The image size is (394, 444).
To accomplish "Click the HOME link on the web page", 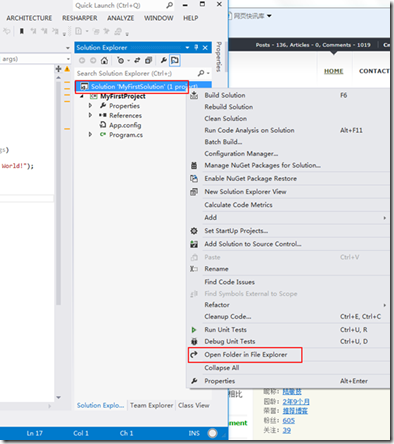I will pos(334,71).
